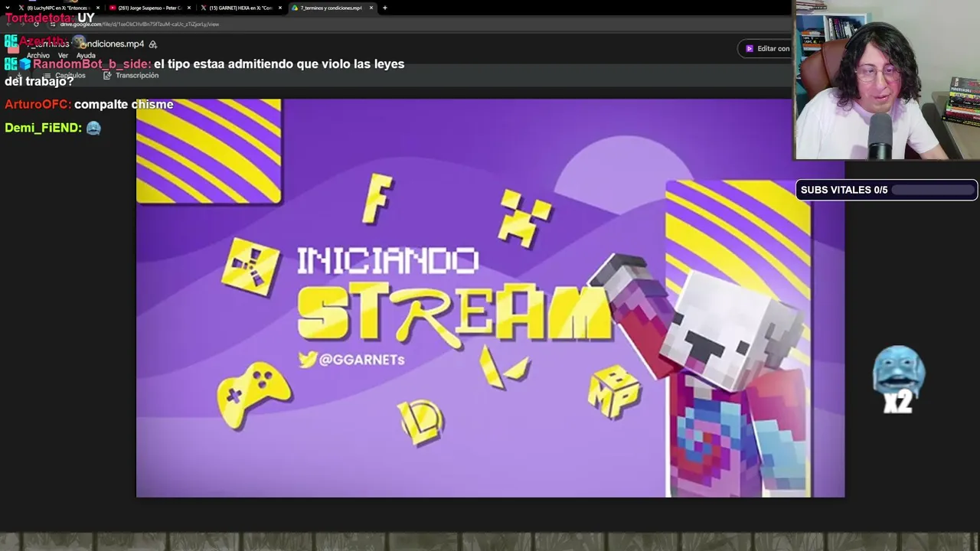
Task: Switch to the Jorge Suspenso YouTube tab
Action: click(x=149, y=8)
